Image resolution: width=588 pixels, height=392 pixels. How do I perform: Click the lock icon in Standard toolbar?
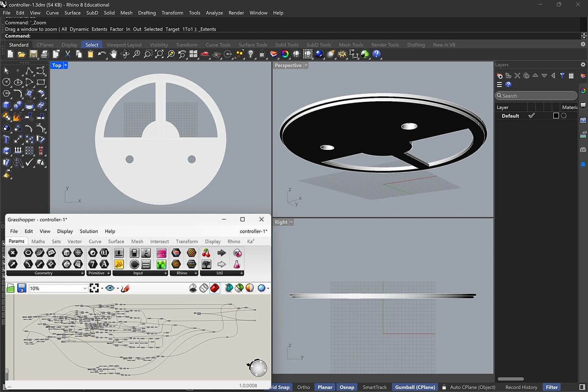tap(262, 54)
